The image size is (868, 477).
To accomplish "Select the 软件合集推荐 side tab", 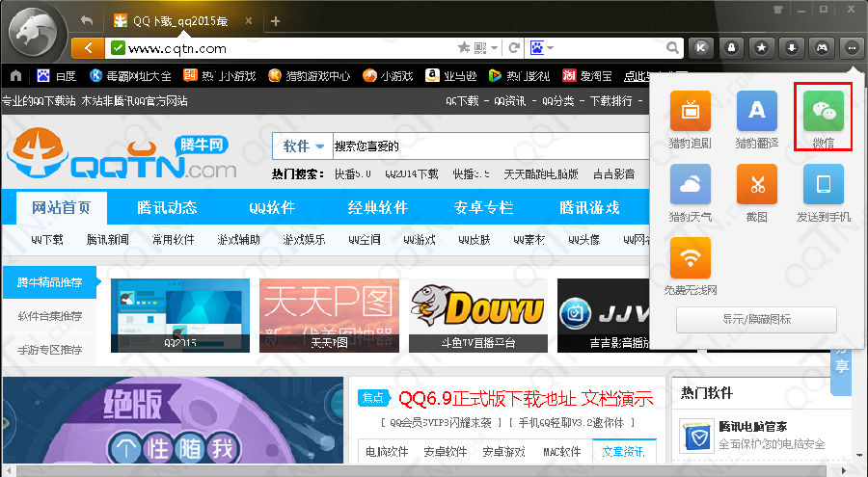I will click(x=50, y=316).
